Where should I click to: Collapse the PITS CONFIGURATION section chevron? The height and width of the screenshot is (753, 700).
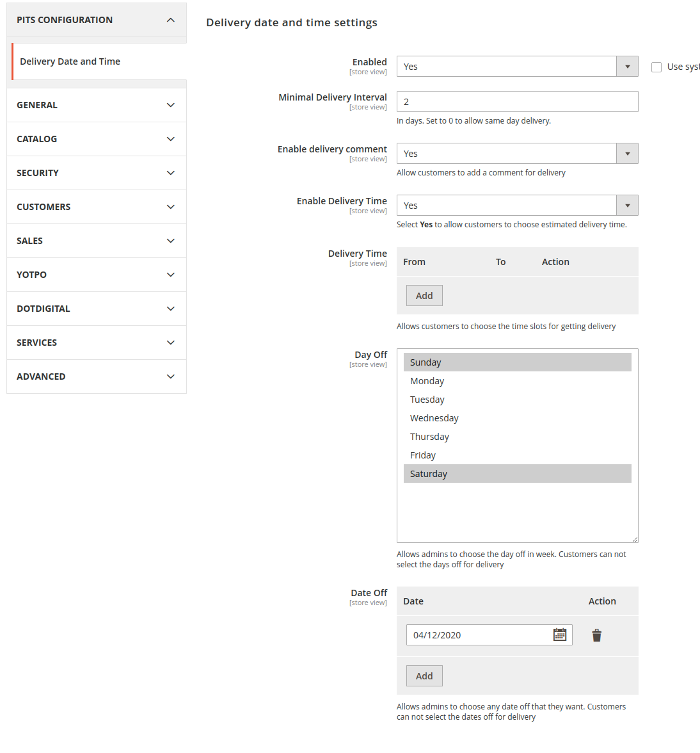(170, 20)
